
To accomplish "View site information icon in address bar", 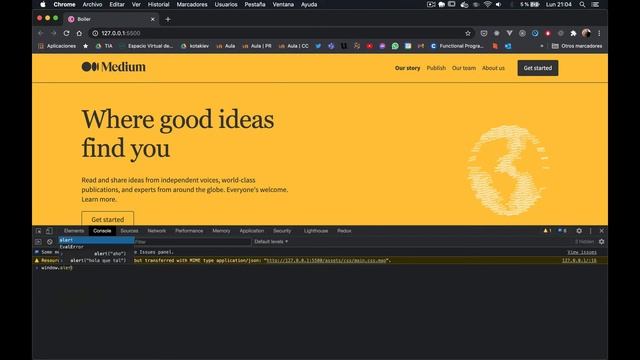I will point(95,33).
